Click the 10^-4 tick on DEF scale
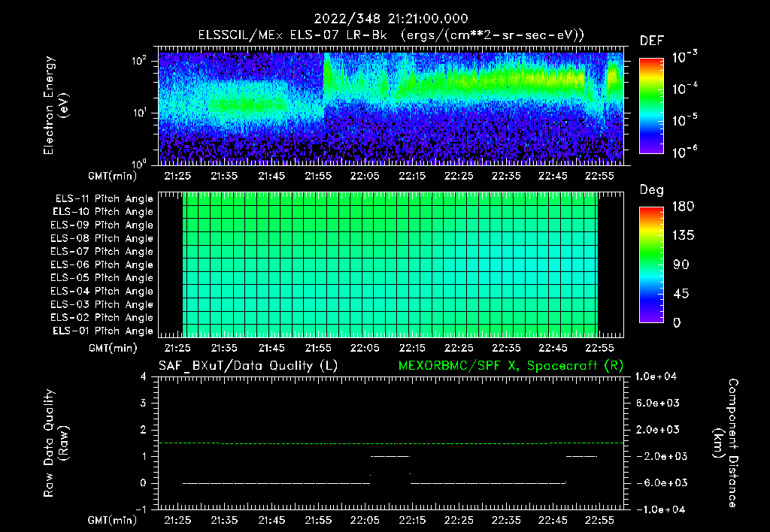This screenshot has width=770, height=532. tap(684, 89)
